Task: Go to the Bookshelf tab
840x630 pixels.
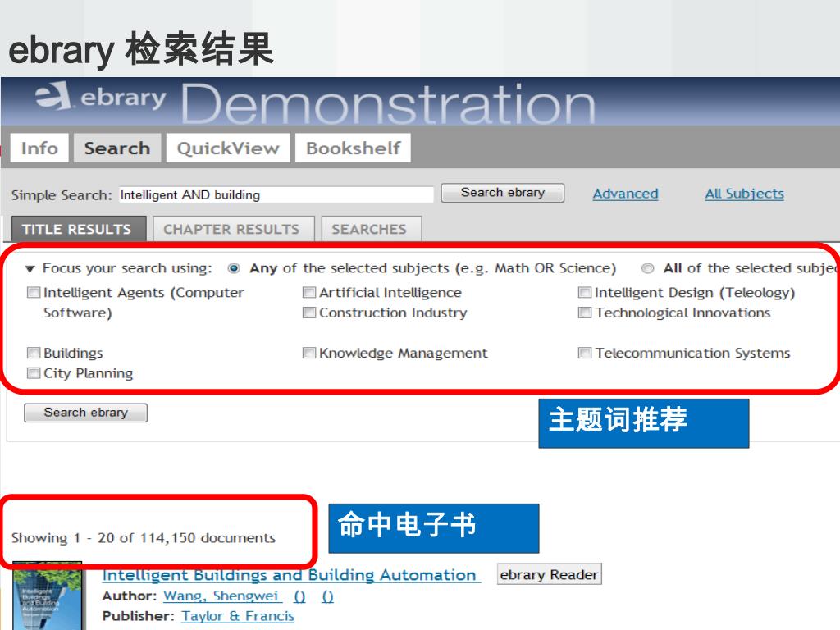Action: pyautogui.click(x=353, y=148)
